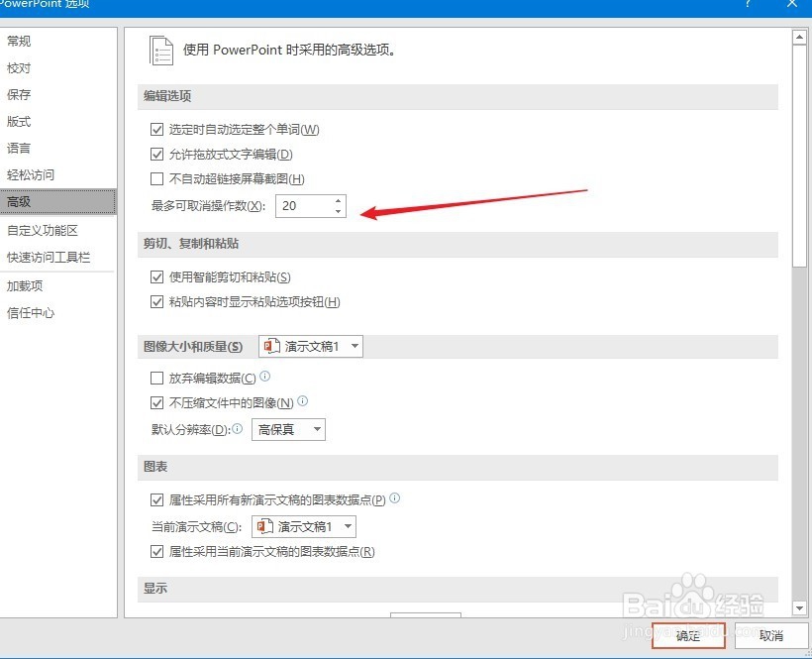
Task: Click the 演示文稿1 PowerPoint file icon in 图像大小和质量
Action: (269, 346)
